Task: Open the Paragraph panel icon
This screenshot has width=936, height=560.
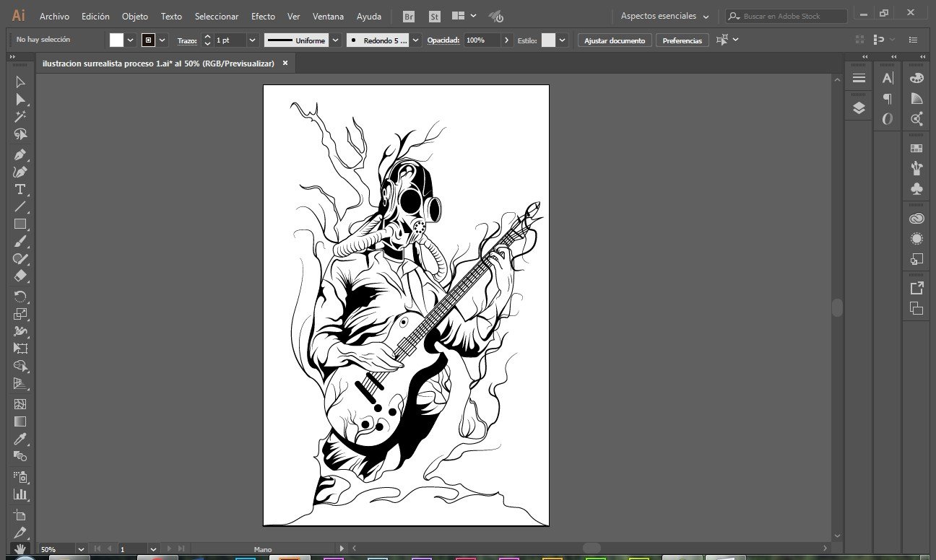Action: [888, 99]
